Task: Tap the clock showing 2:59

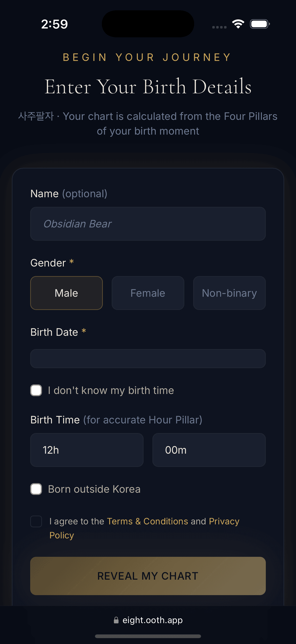Action: tap(54, 24)
